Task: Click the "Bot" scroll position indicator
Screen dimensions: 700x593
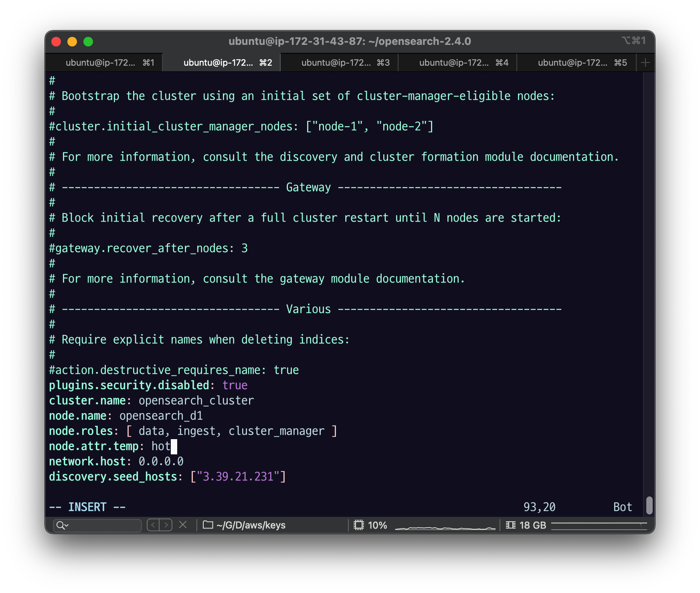Action: pos(623,507)
